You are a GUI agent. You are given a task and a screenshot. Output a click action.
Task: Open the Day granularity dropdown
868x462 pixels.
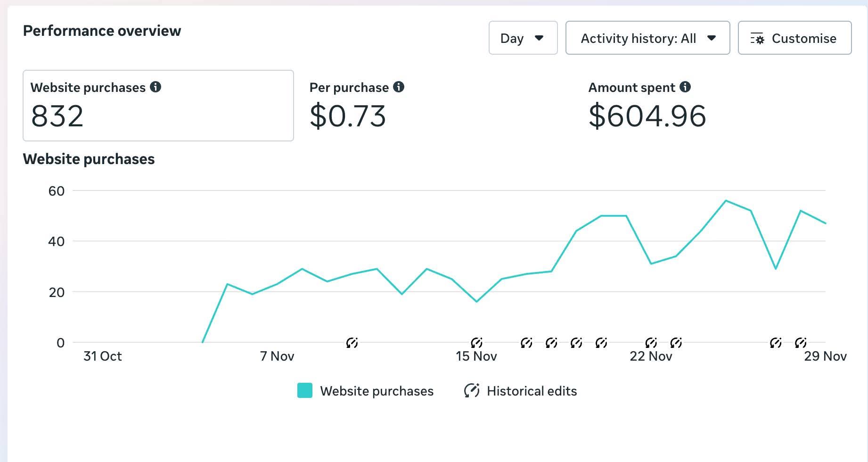coord(523,38)
